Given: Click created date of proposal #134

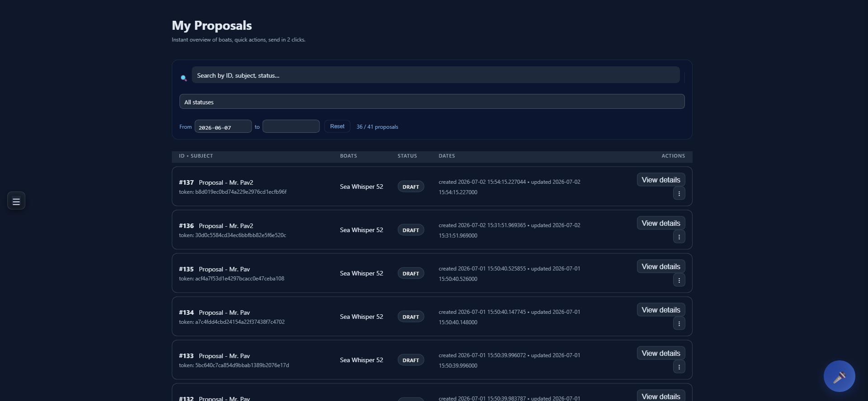Looking at the screenshot, I should (482, 312).
